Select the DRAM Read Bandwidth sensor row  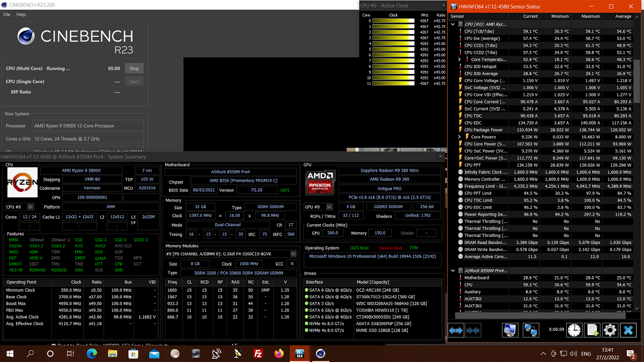coord(541,242)
